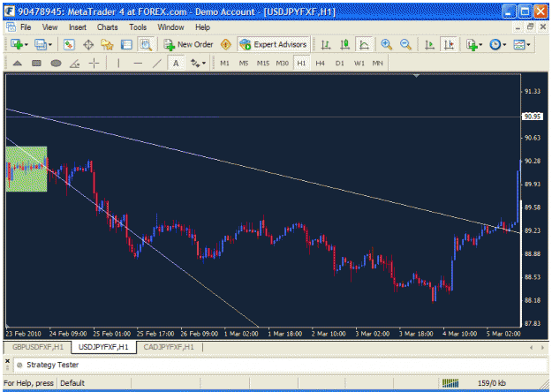The height and width of the screenshot is (392, 552).
Task: Select the horizontal line tool
Action: (x=138, y=64)
